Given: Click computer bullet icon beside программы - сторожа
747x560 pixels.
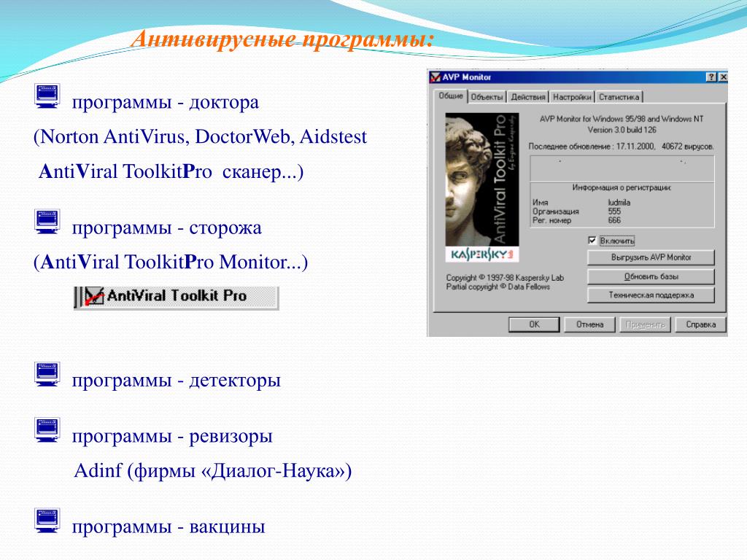Looking at the screenshot, I should pyautogui.click(x=47, y=222).
